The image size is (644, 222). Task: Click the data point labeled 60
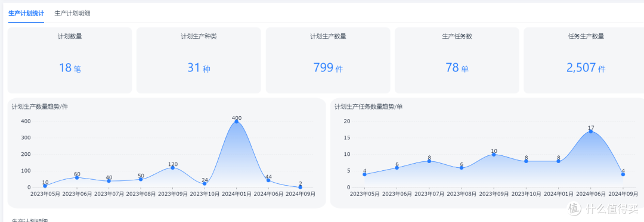[x=77, y=177]
